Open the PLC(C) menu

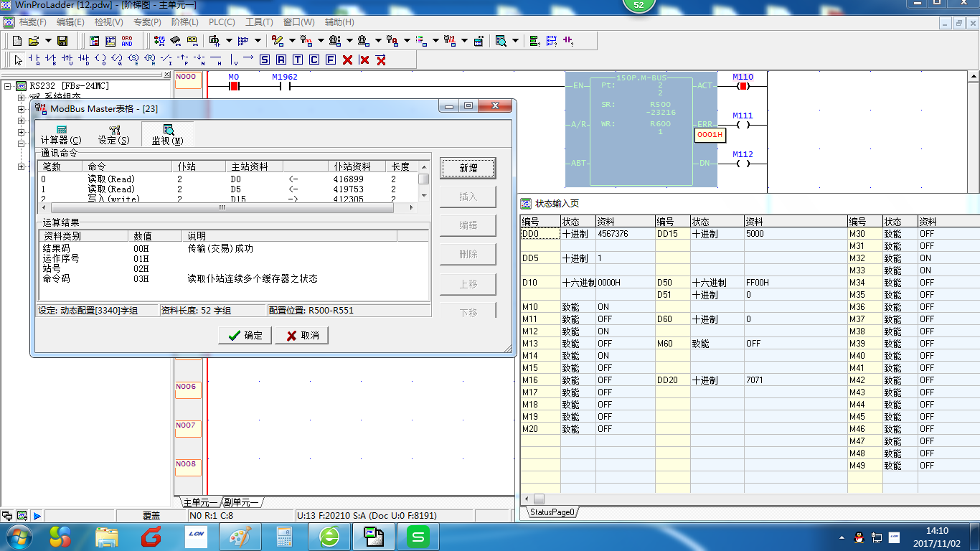pyautogui.click(x=222, y=22)
